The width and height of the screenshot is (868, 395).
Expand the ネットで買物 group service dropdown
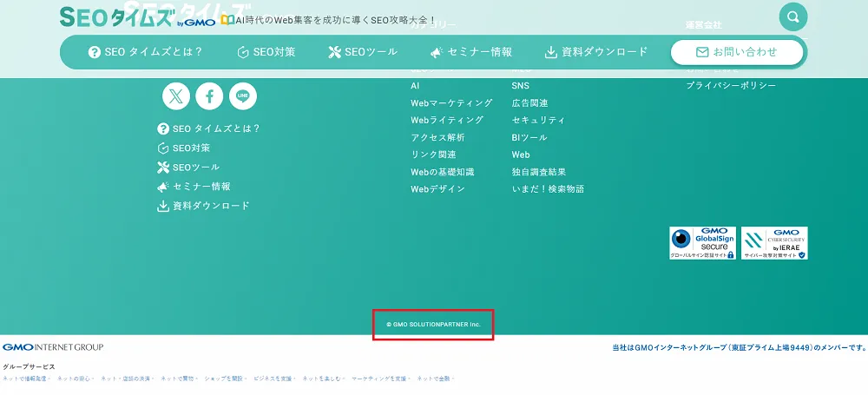point(180,379)
